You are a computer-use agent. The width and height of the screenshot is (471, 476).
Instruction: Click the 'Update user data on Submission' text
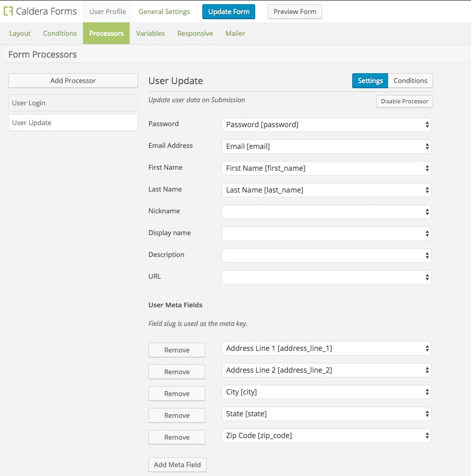point(197,100)
